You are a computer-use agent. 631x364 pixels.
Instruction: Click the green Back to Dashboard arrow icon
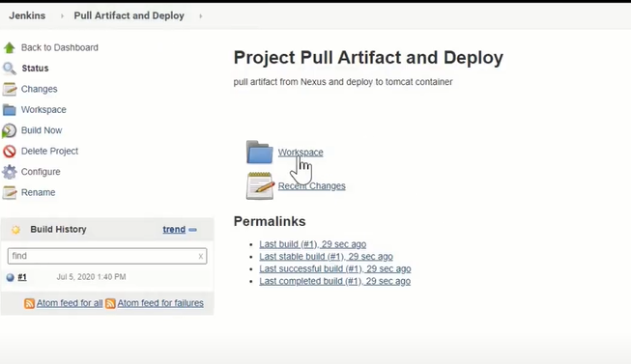10,48
